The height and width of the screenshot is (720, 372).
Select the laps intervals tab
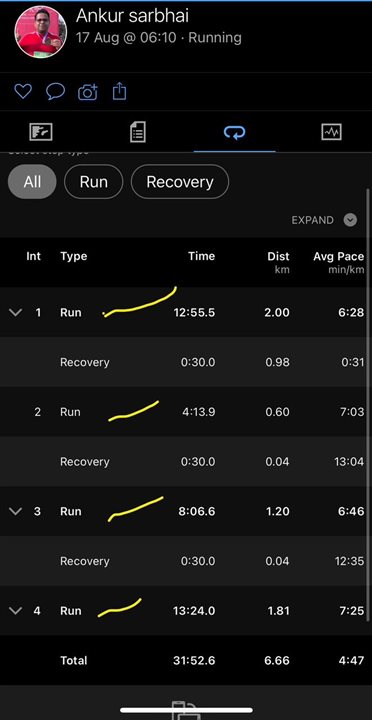[x=235, y=132]
